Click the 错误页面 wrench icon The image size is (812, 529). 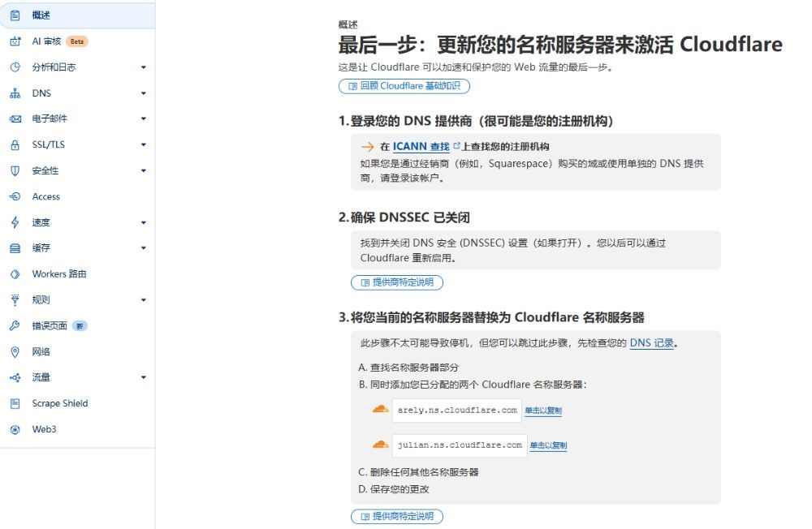tap(15, 325)
